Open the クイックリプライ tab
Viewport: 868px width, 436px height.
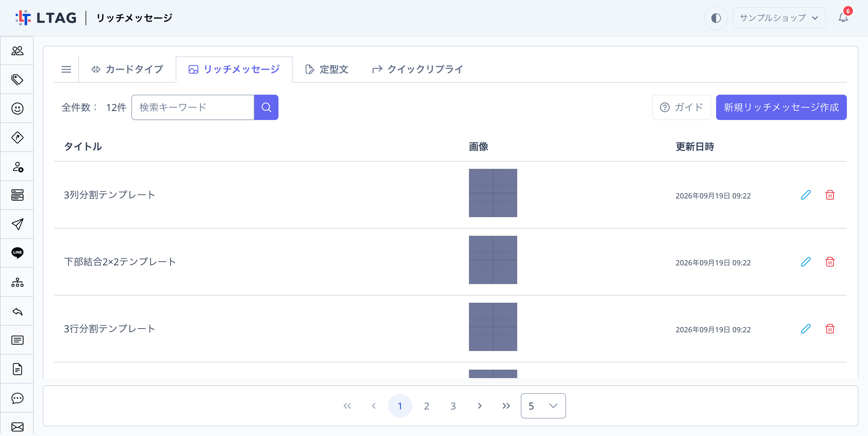coord(418,69)
